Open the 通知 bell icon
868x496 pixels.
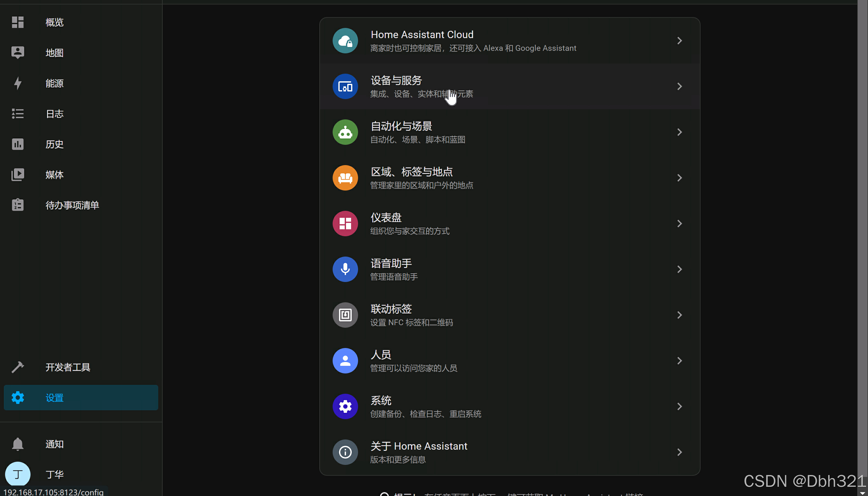pos(18,444)
